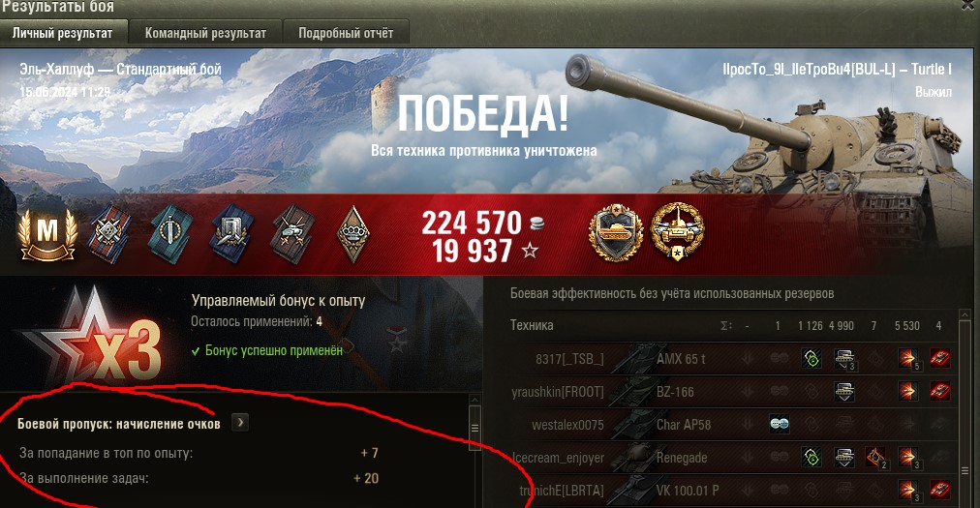980x508 pixels.
Task: Select the diamond-shaped brass knuckles medal
Action: [352, 234]
